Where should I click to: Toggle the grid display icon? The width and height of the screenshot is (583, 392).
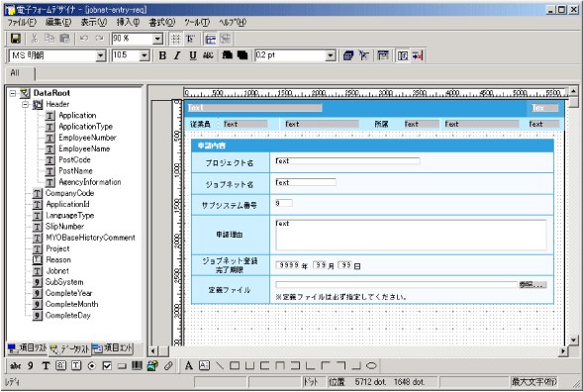point(175,39)
